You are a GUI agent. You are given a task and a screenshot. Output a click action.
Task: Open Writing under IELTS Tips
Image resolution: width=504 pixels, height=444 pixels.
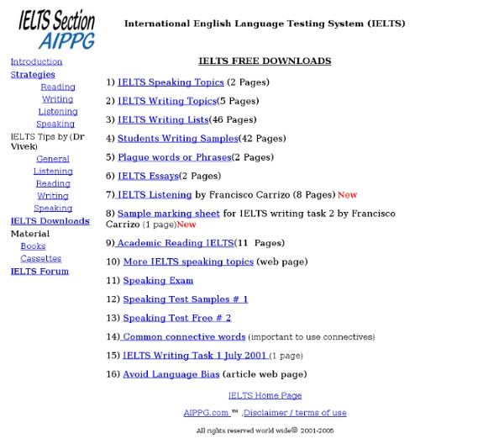[53, 196]
